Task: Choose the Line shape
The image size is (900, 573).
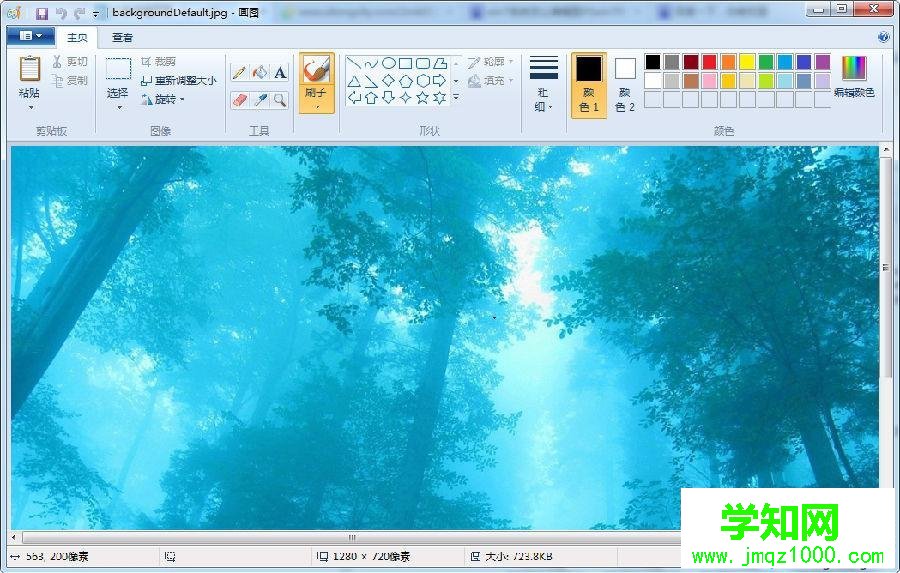Action: pyautogui.click(x=354, y=63)
